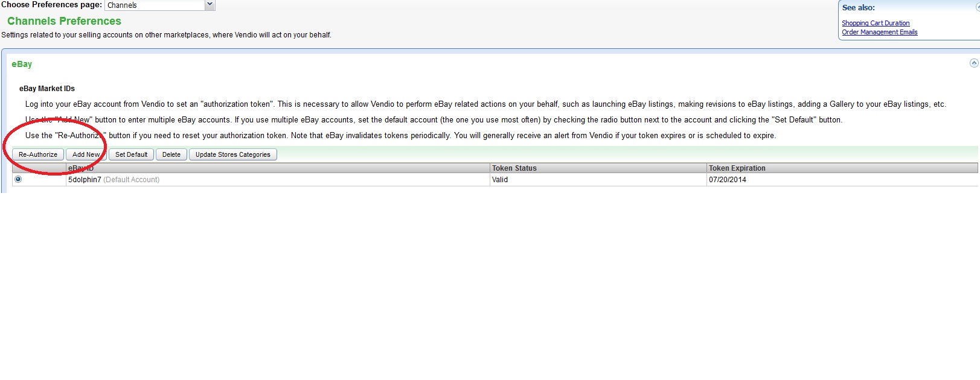Click Update Stores Categories button
Screen dimensions: 980x380
click(x=232, y=154)
